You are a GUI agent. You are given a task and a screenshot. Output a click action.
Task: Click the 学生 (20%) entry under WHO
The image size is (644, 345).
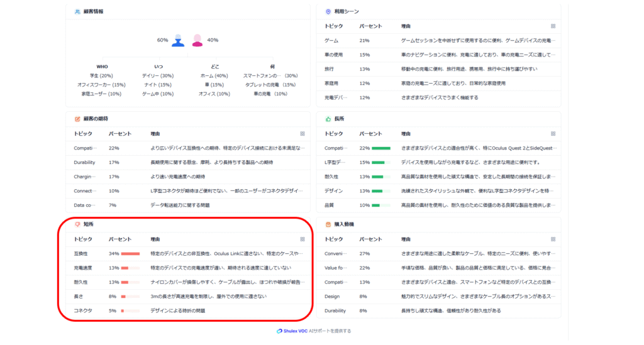click(101, 75)
